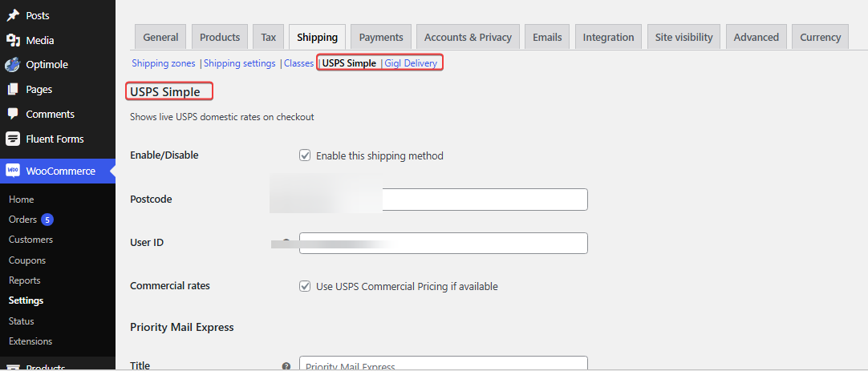Open the Accounts & Privacy tab
Viewport: 868px width, 371px height.
(468, 37)
